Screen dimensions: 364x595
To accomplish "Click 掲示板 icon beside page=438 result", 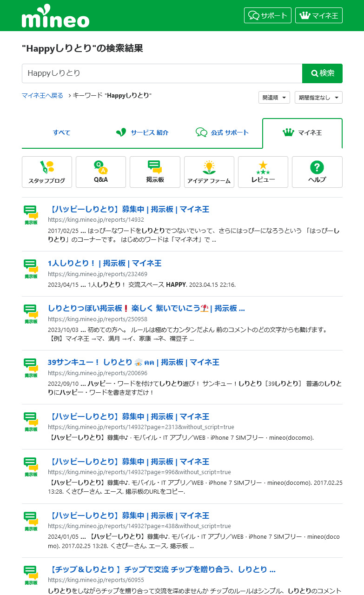I will (31, 521).
